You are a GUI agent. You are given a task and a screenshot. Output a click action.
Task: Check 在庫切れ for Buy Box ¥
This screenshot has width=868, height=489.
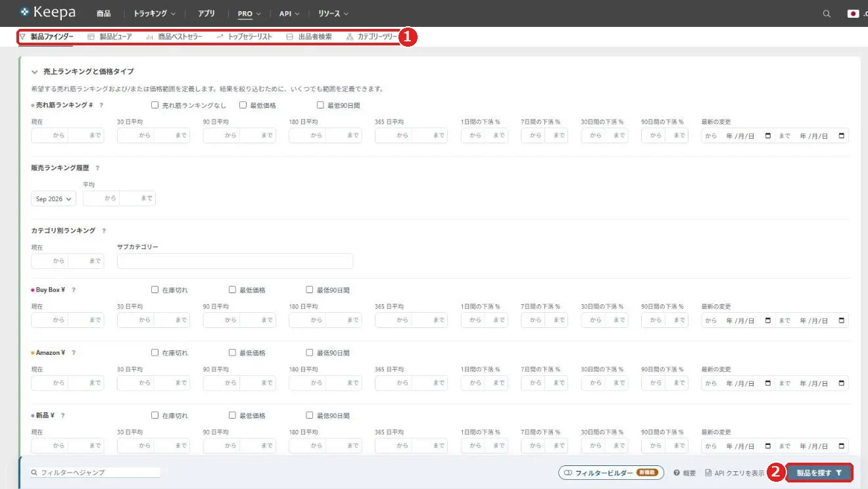point(155,289)
